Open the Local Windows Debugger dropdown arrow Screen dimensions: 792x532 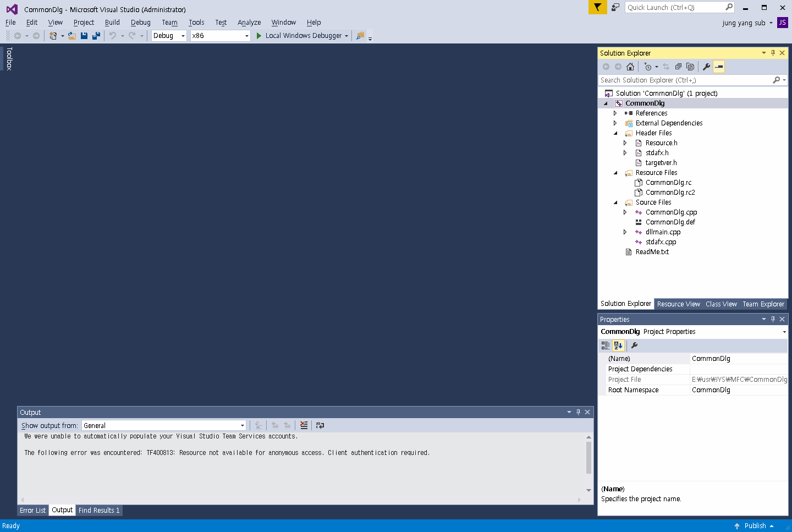346,36
